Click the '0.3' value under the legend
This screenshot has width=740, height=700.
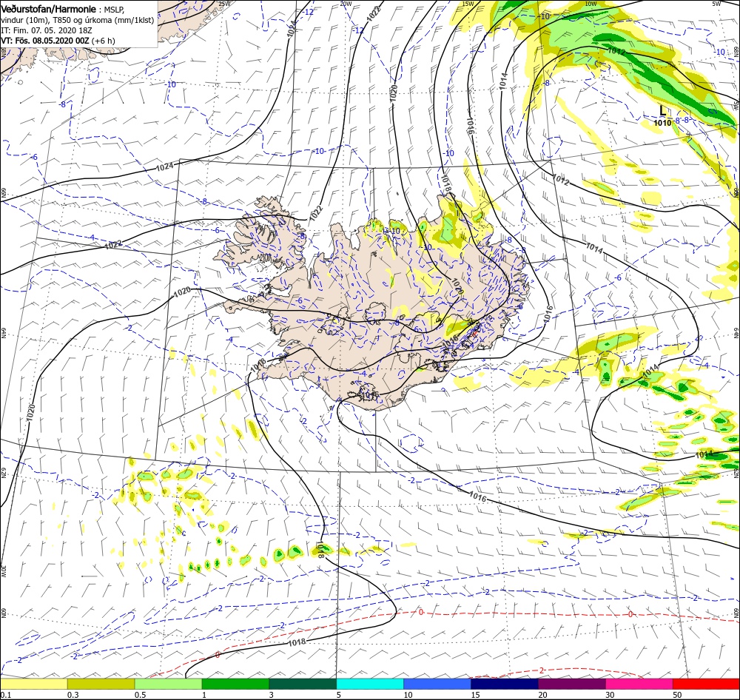click(x=73, y=695)
